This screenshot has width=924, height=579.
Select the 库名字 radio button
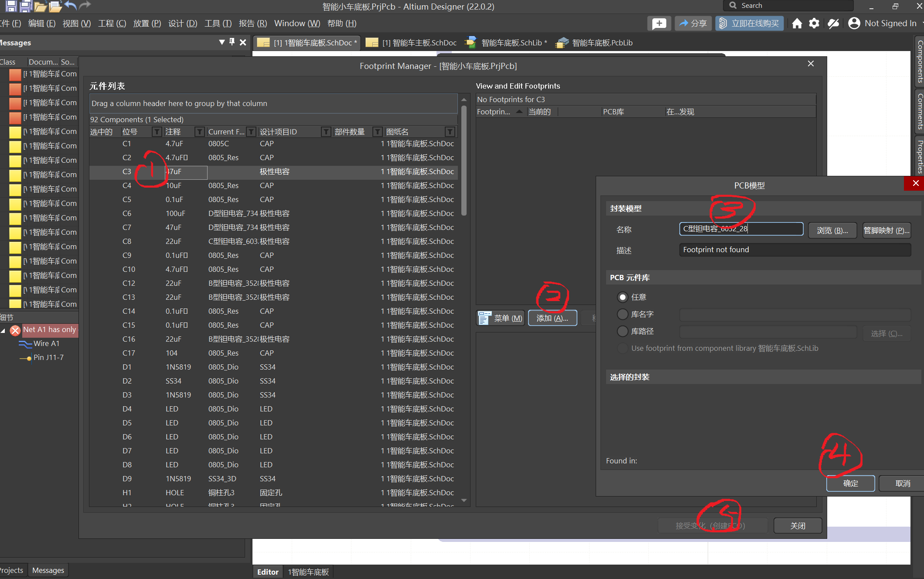(x=623, y=314)
